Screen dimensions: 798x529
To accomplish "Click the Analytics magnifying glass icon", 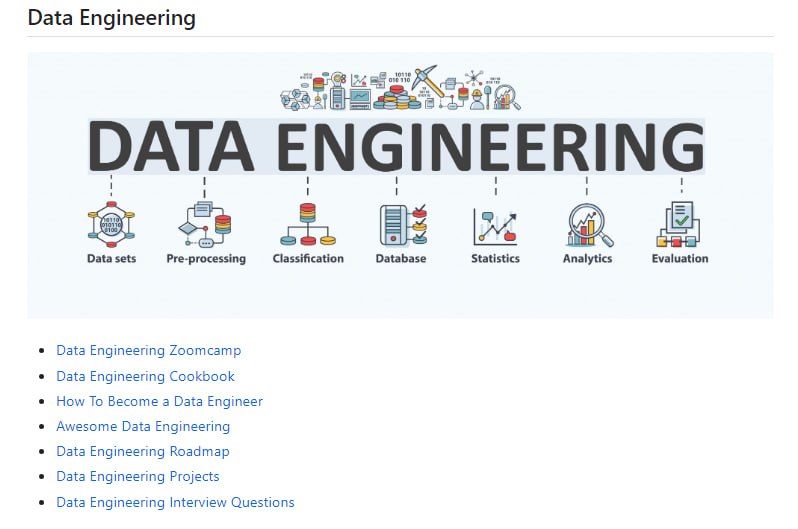I will (x=588, y=225).
